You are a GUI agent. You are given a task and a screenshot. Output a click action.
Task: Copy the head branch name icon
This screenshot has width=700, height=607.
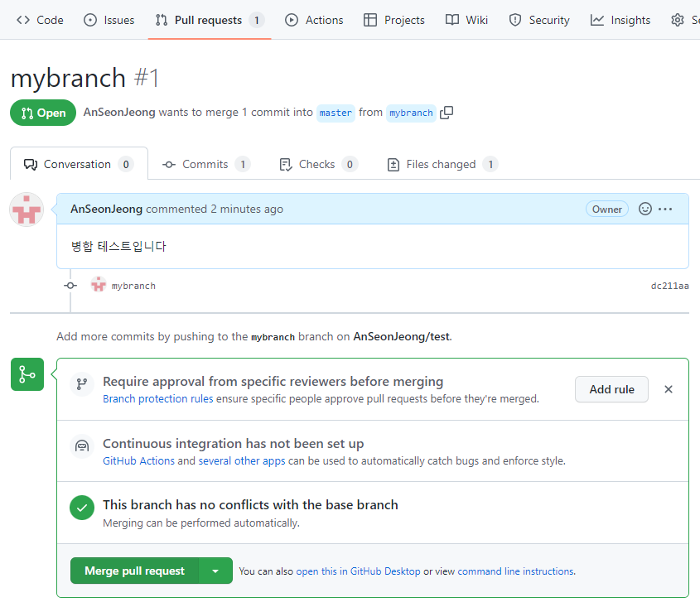tap(447, 113)
